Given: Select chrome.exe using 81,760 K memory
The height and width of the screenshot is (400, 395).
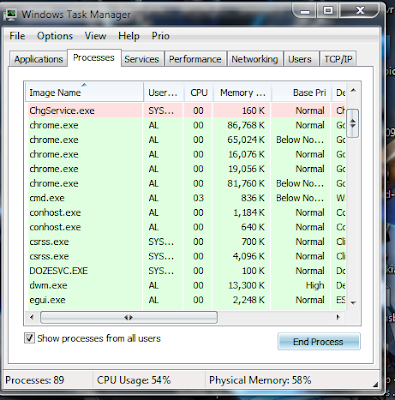Looking at the screenshot, I should [x=186, y=183].
